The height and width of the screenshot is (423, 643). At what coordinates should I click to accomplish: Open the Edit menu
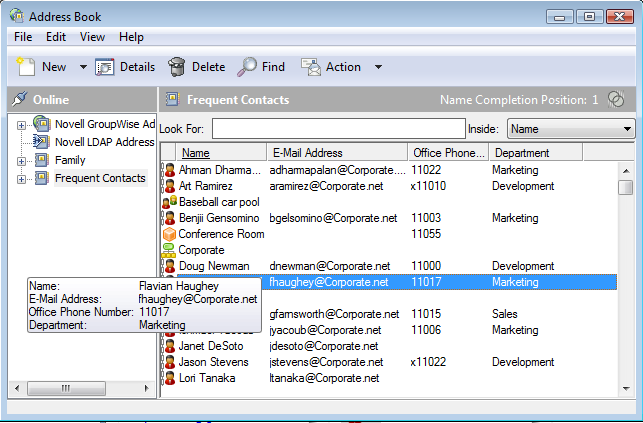(56, 37)
